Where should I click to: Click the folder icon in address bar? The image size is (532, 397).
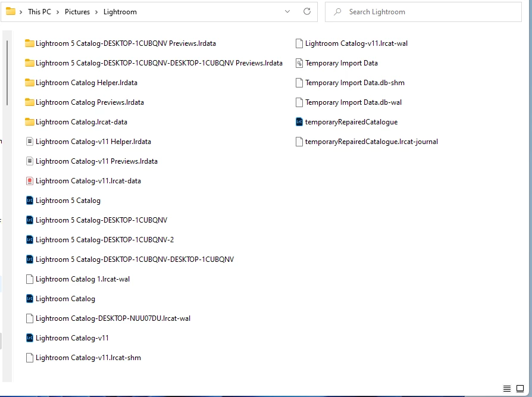tap(11, 11)
